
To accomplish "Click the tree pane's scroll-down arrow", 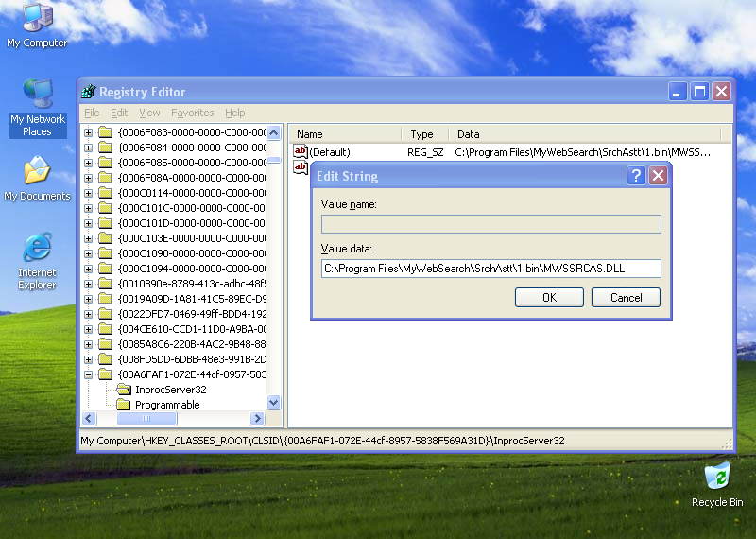I will click(274, 402).
